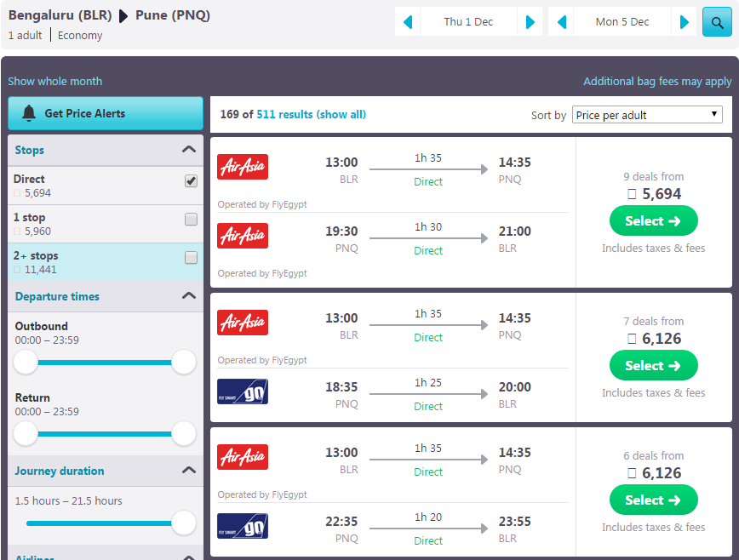The image size is (739, 560).
Task: Click the 9 deals from label
Action: 653,177
